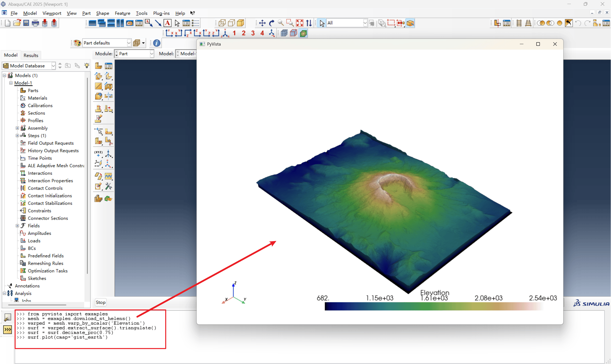Toggle the model tree lightbulb filter

point(87,66)
